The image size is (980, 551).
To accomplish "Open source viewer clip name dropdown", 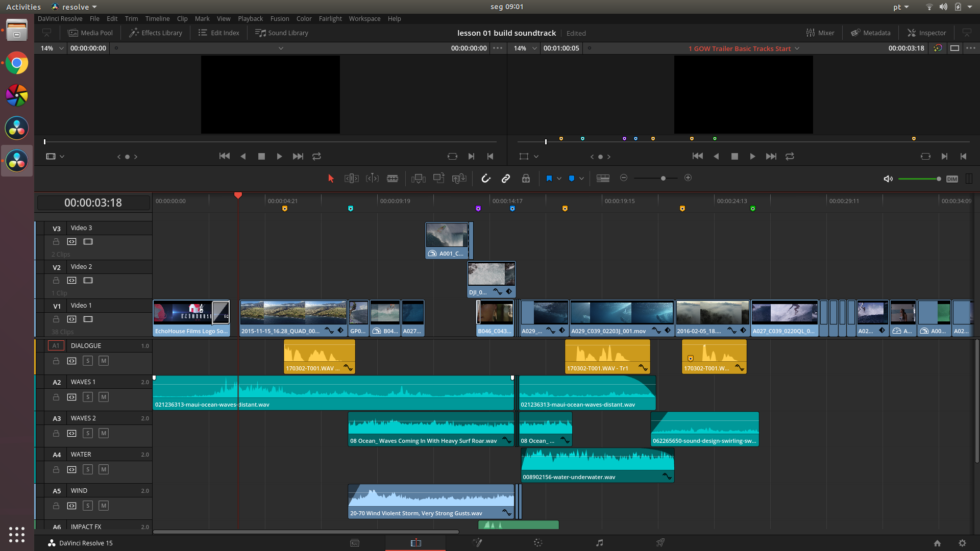I will (281, 48).
